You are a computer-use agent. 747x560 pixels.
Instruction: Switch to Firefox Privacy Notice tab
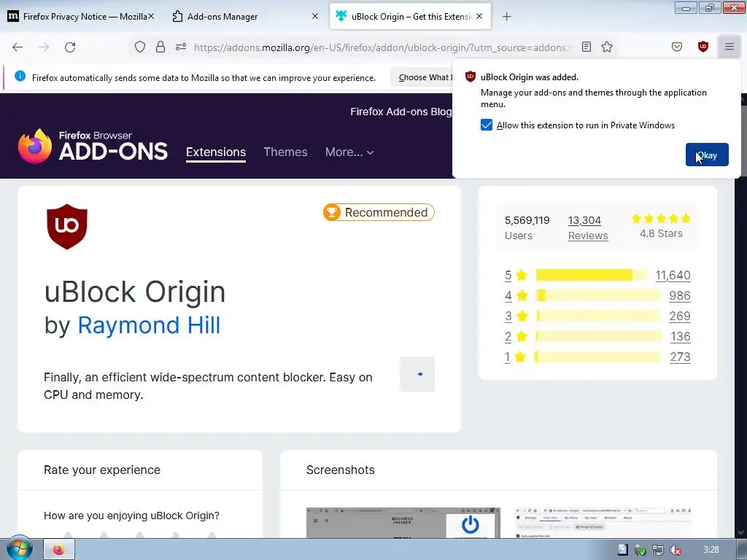coord(80,17)
